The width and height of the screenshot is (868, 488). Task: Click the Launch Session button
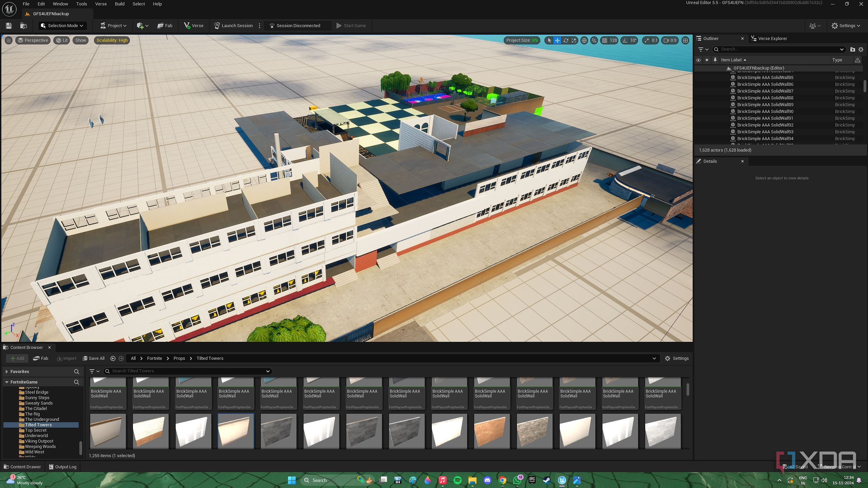click(233, 26)
